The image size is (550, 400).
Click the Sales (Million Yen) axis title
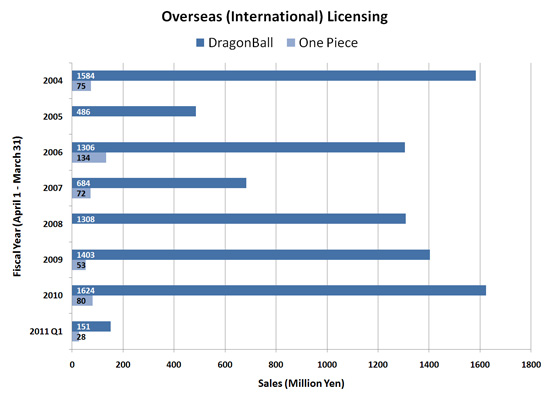(x=301, y=384)
